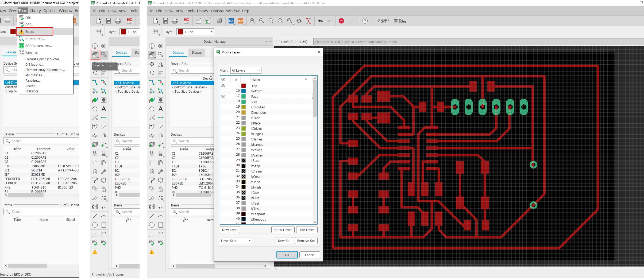Run a script with the SCR icon
644x278 pixels.
pos(231,21)
